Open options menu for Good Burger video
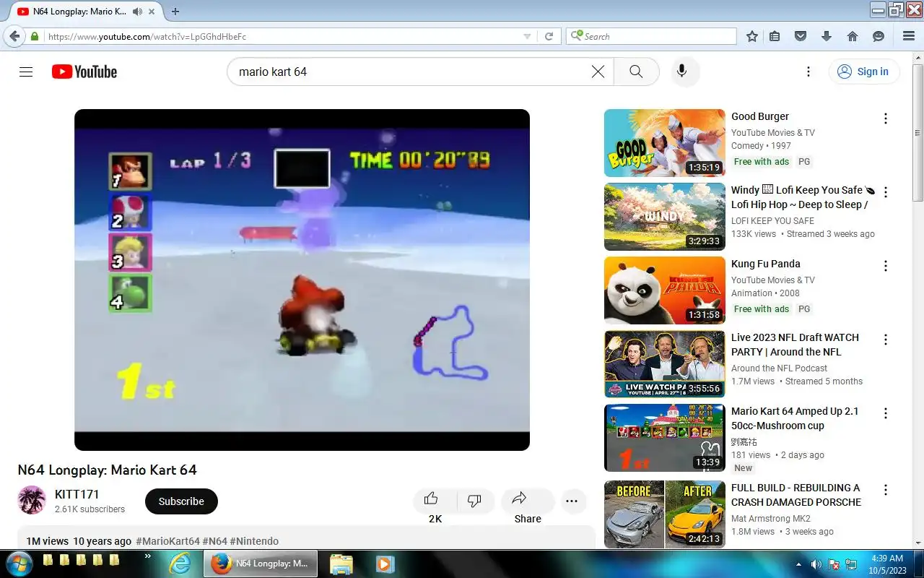 [x=886, y=118]
